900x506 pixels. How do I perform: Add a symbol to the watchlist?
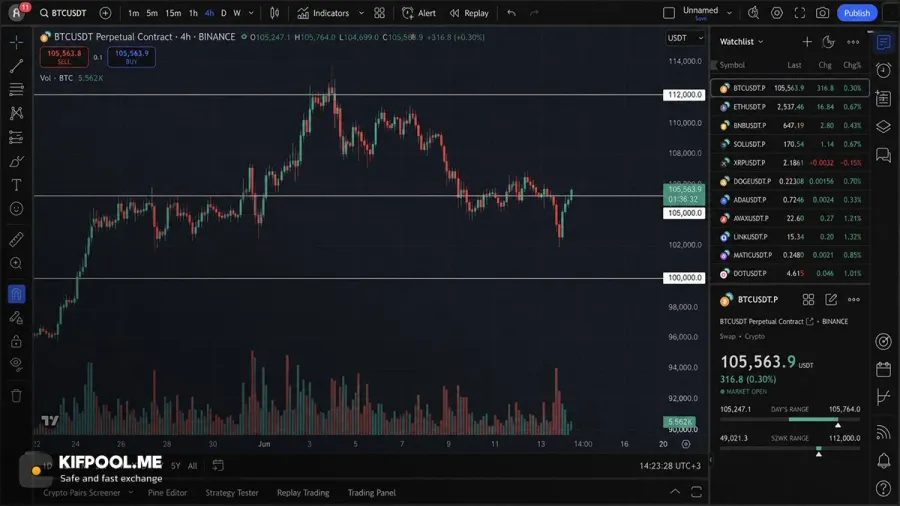(807, 41)
